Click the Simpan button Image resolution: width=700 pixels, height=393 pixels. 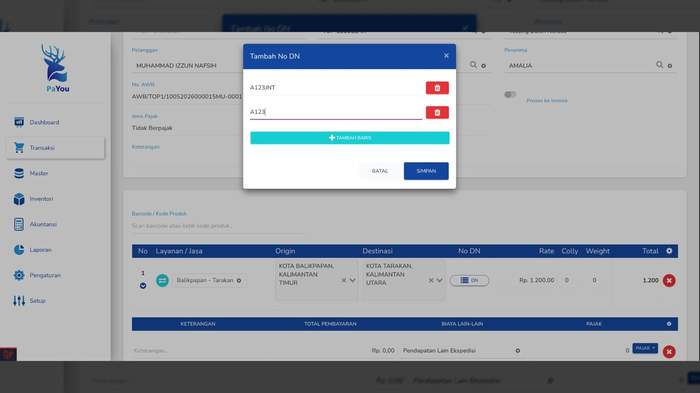tap(426, 171)
